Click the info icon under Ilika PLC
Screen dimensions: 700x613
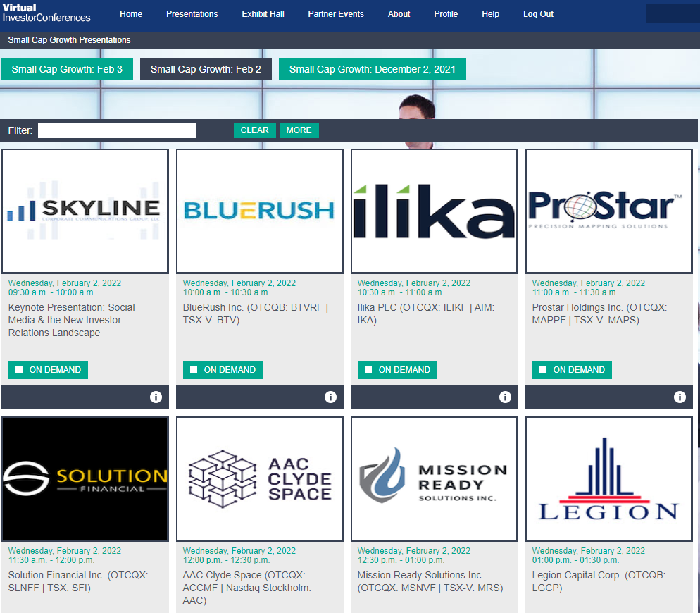point(505,397)
